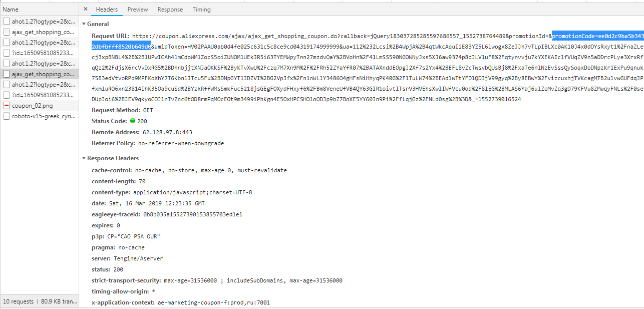
Task: Open the Response tab
Action: coord(170,10)
